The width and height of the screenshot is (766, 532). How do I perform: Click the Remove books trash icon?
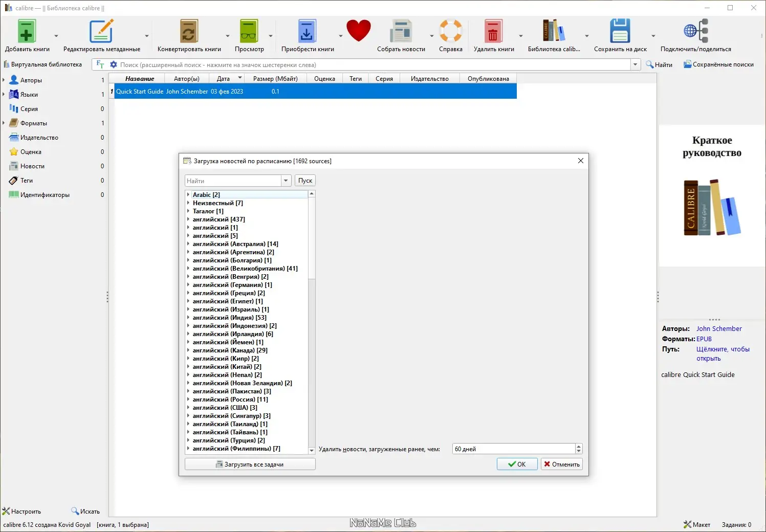[493, 31]
